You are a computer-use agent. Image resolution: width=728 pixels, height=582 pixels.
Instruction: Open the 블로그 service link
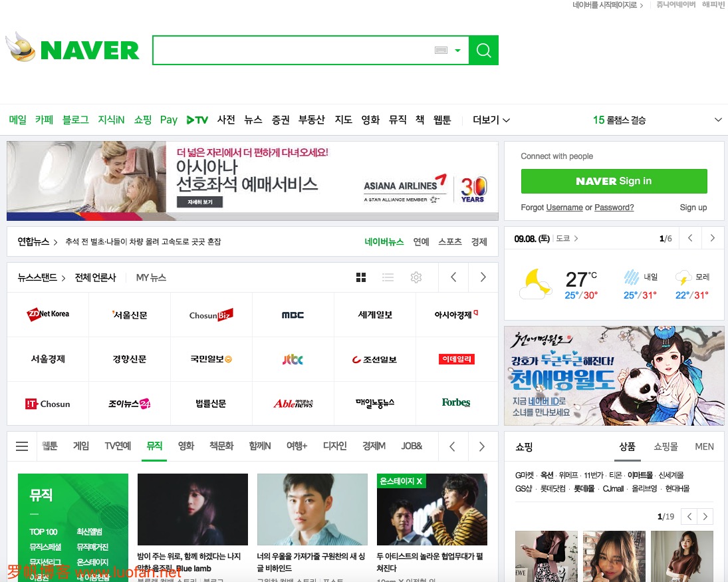(x=76, y=120)
